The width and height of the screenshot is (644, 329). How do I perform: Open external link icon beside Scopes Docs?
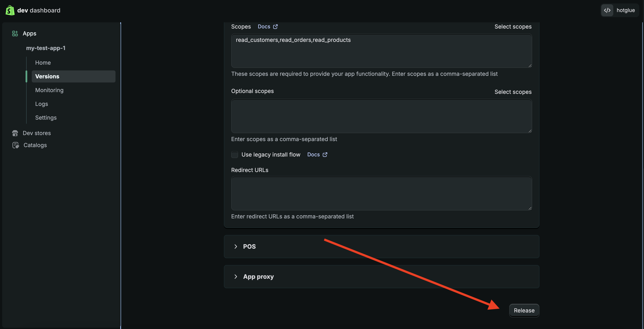tap(275, 26)
